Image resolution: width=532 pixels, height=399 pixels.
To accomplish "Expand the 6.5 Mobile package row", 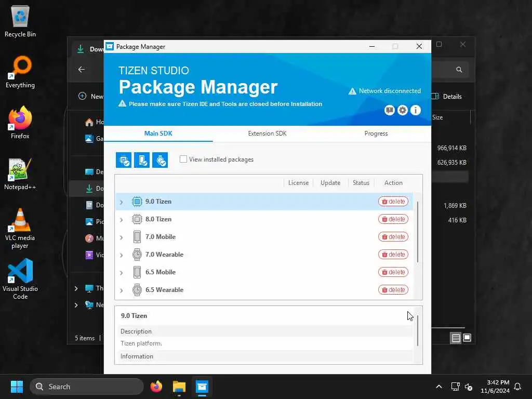I will click(x=122, y=272).
